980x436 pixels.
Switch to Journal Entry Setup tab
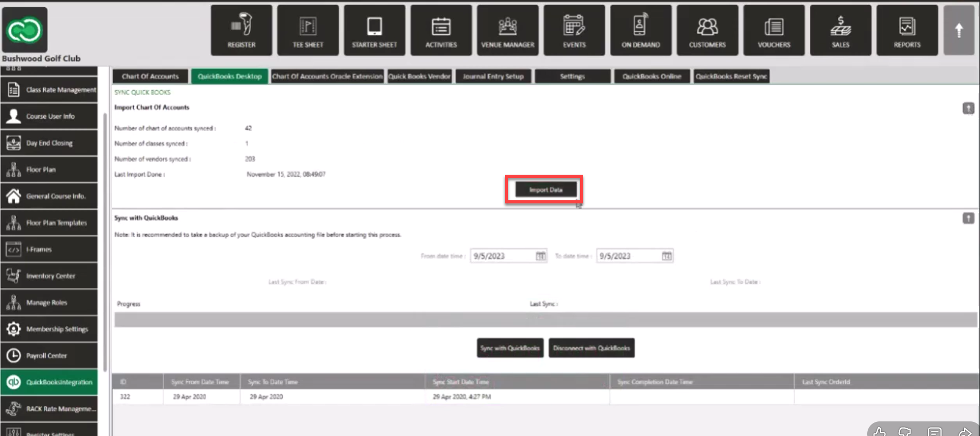click(x=493, y=77)
